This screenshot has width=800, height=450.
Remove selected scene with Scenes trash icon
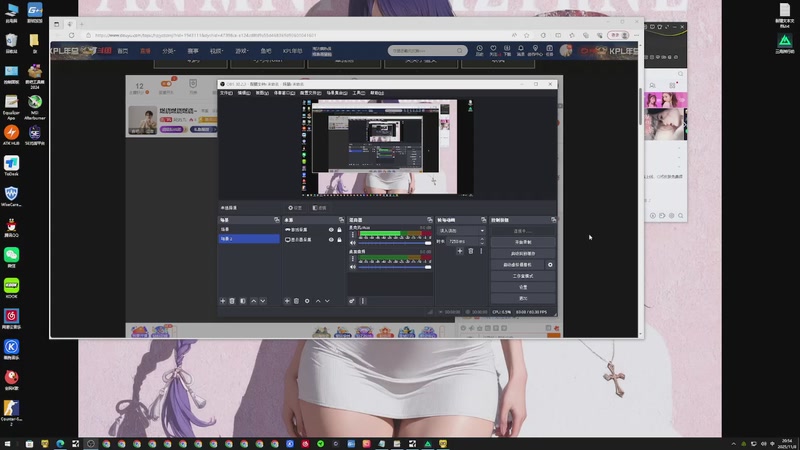(232, 301)
